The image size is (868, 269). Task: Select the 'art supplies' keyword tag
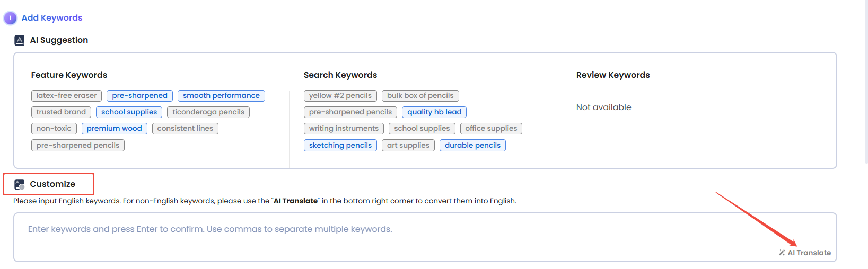(x=408, y=146)
